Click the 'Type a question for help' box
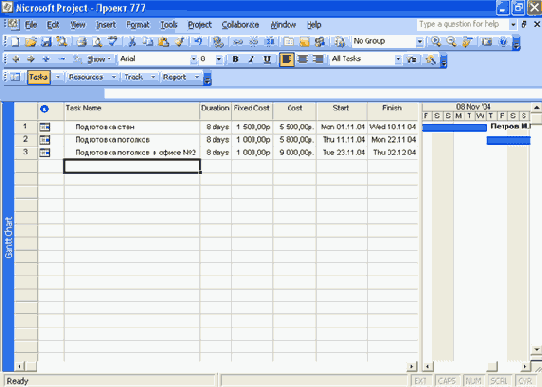 coord(463,24)
